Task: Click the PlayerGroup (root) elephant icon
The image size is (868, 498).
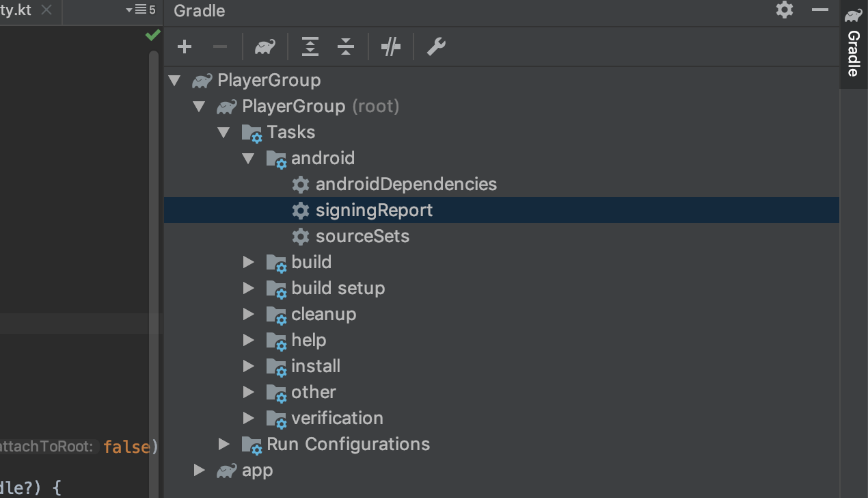Action: point(227,107)
